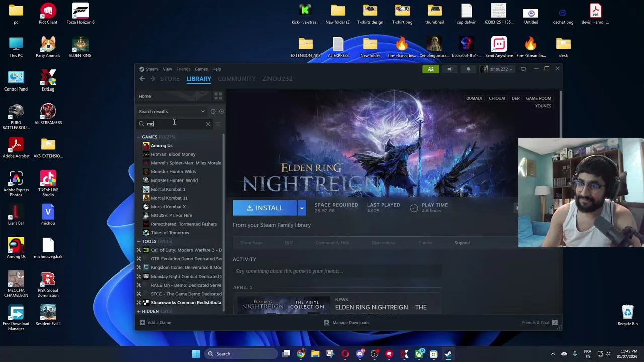Screen dimensions: 644x362
Task: Collapse the TOOLS category
Action: tap(139, 241)
